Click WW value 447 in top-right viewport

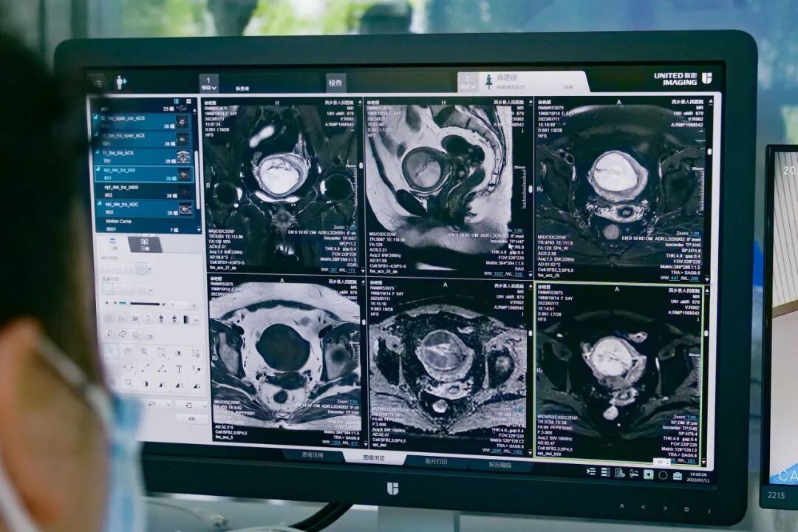point(675,278)
